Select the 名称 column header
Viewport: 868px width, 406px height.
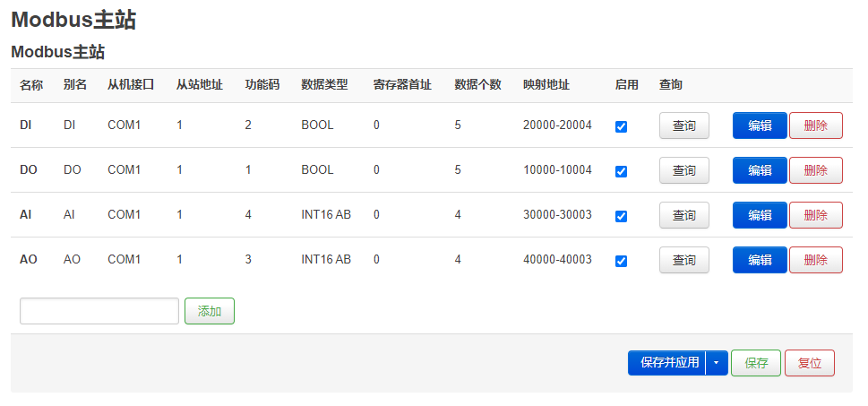31,85
